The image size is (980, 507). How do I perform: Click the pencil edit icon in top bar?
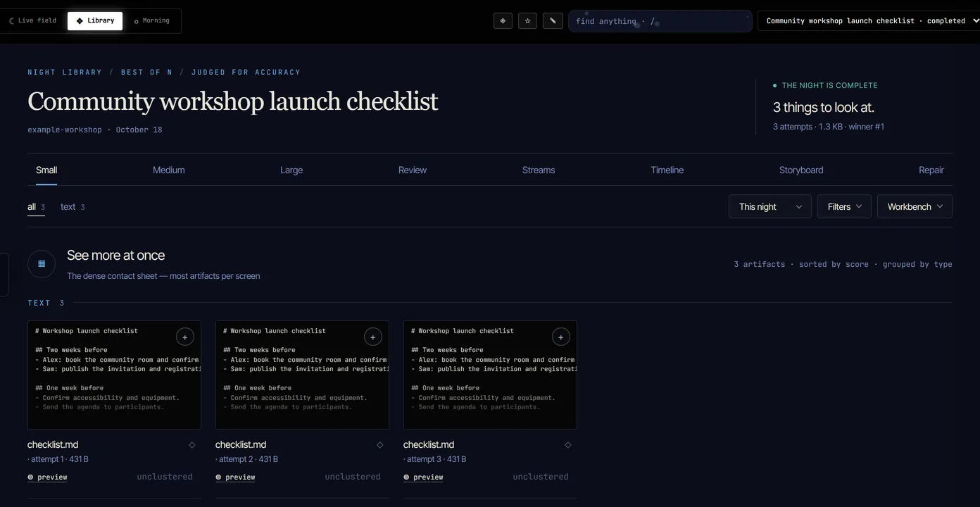tap(553, 21)
